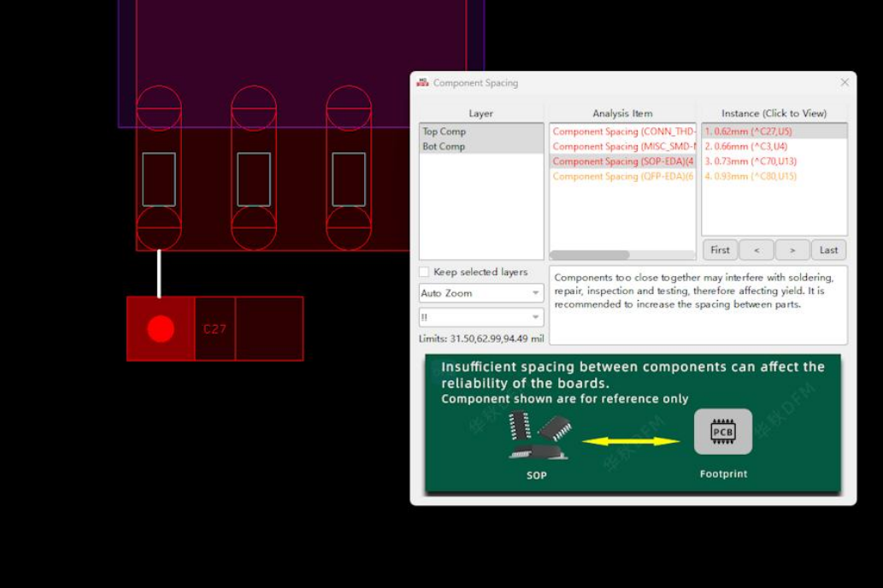
Task: Enable Keep selected layers checkbox
Action: point(424,272)
